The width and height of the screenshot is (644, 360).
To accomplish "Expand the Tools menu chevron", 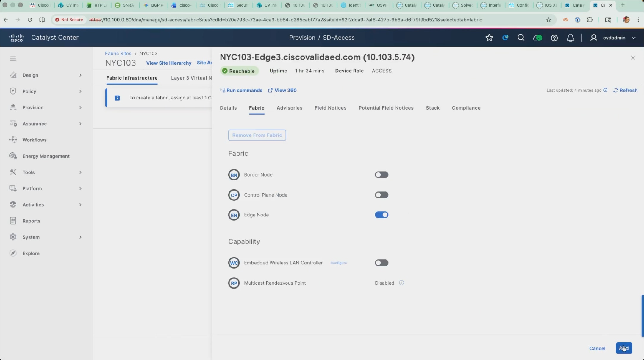I will [x=80, y=172].
